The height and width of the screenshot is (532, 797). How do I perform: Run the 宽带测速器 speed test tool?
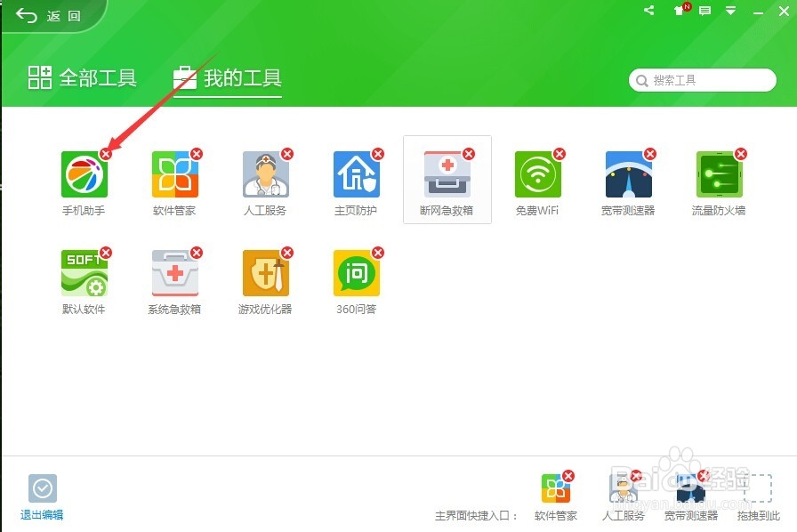pyautogui.click(x=628, y=176)
